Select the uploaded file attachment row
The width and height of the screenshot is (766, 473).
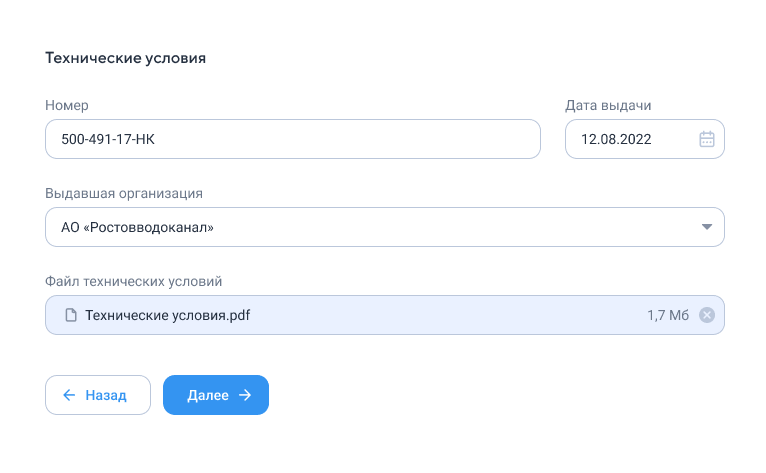pos(384,315)
